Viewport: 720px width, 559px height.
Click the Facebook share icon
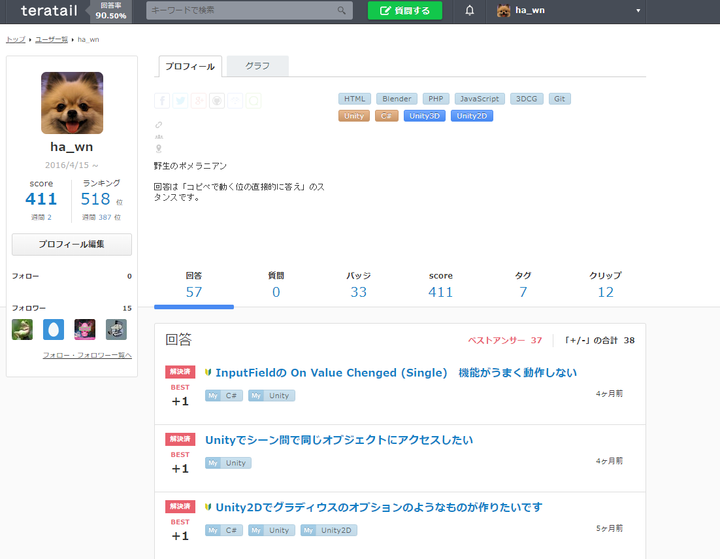[x=162, y=100]
